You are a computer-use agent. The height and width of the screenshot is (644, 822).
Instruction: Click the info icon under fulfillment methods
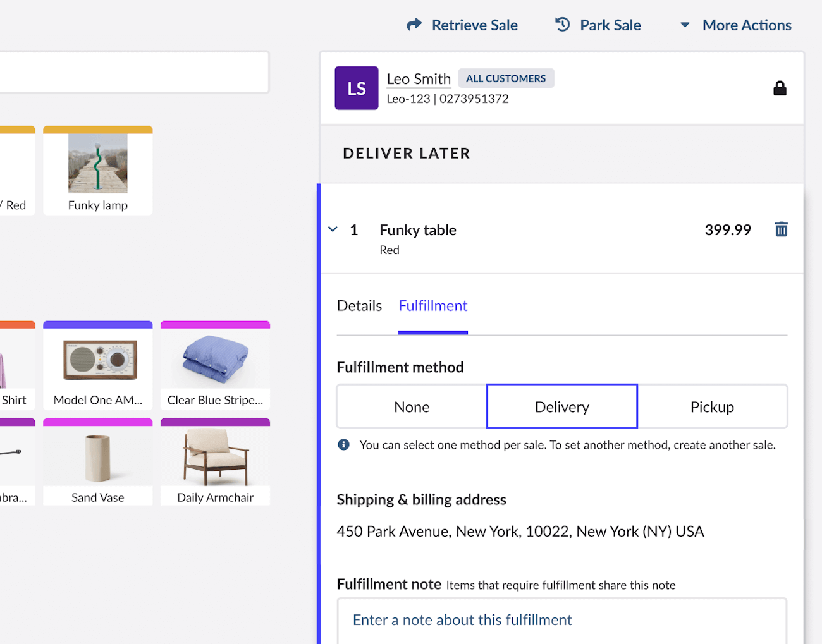pyautogui.click(x=344, y=445)
